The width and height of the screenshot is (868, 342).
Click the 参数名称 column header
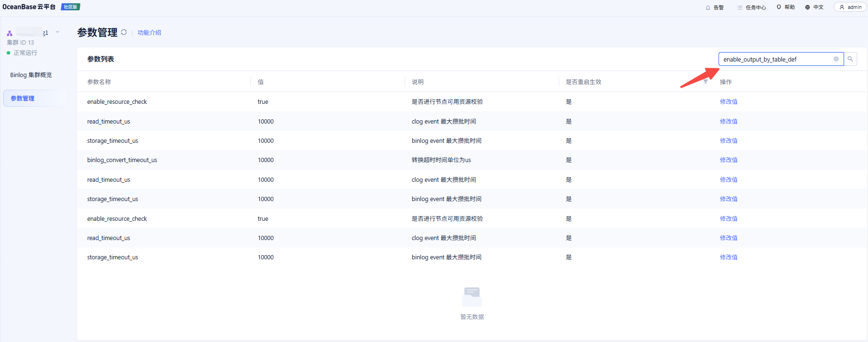pyautogui.click(x=99, y=82)
